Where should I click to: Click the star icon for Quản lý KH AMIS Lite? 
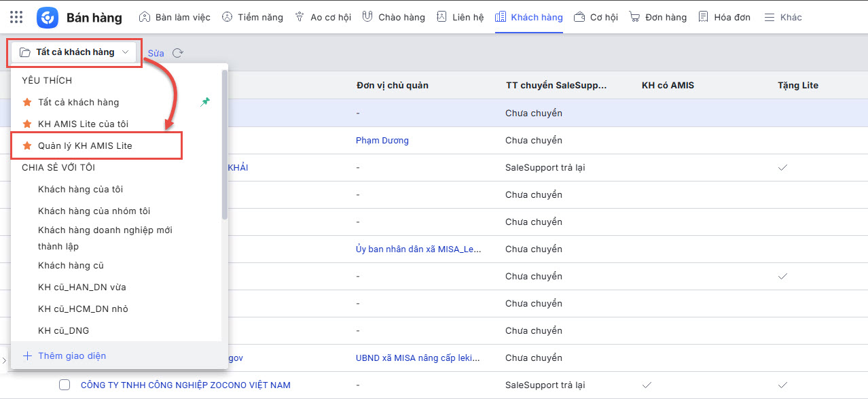[x=27, y=145]
